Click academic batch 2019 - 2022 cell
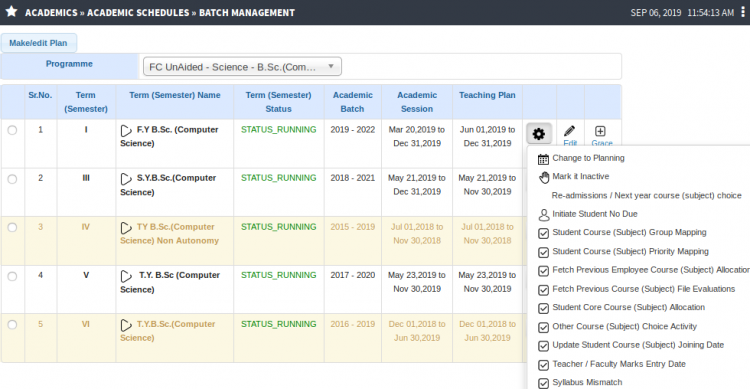The height and width of the screenshot is (389, 750). (x=353, y=130)
